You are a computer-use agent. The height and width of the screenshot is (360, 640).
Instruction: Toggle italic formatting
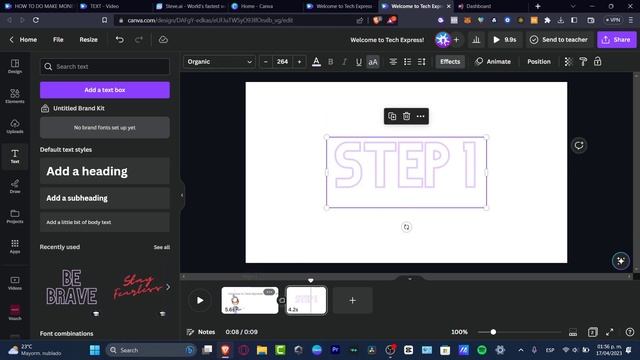coord(344,62)
